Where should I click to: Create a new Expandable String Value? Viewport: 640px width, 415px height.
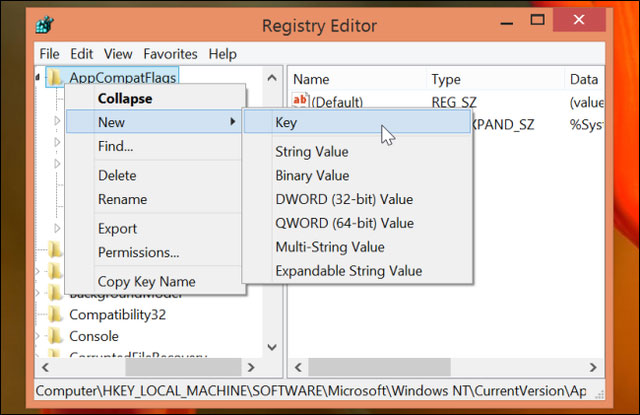357,271
